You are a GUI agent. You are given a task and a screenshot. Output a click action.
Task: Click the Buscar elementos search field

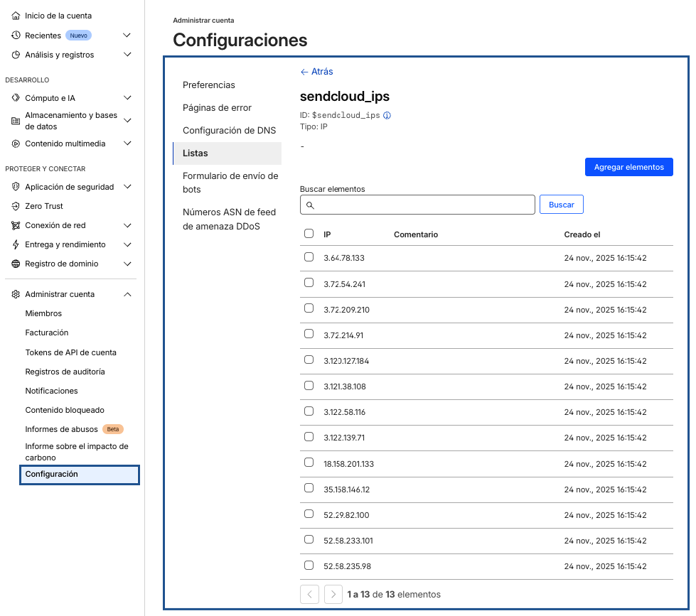click(417, 205)
